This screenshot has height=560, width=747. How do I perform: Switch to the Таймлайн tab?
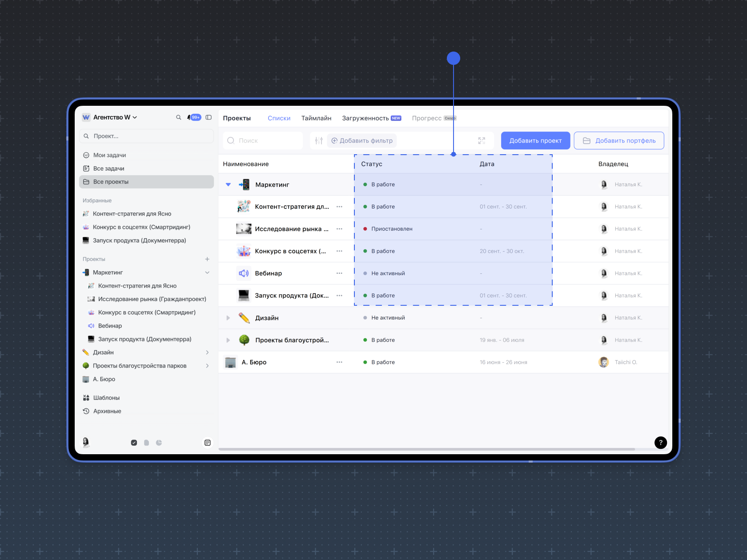[316, 118]
